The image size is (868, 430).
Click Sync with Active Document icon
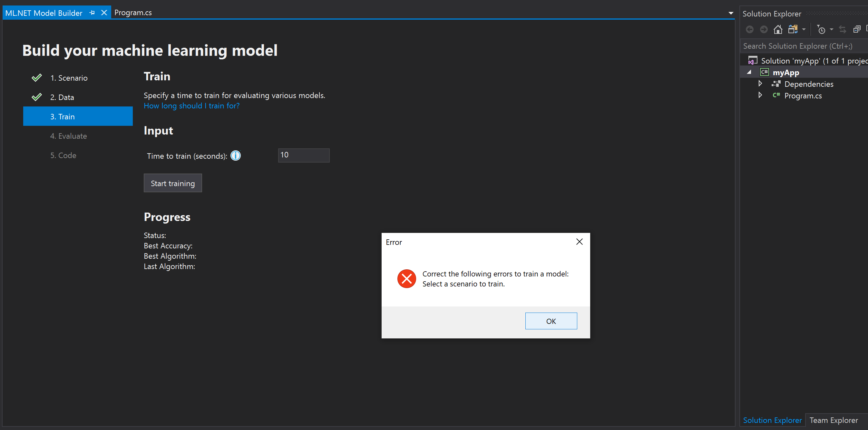point(843,29)
